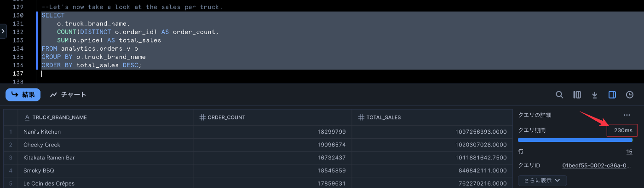
Task: Select result row number 5
Action: pos(10,183)
